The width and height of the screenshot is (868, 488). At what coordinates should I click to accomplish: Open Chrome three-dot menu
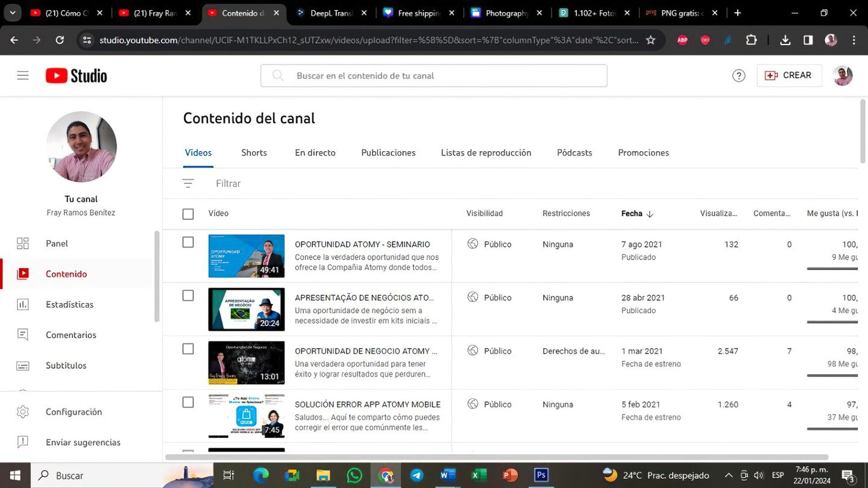854,40
